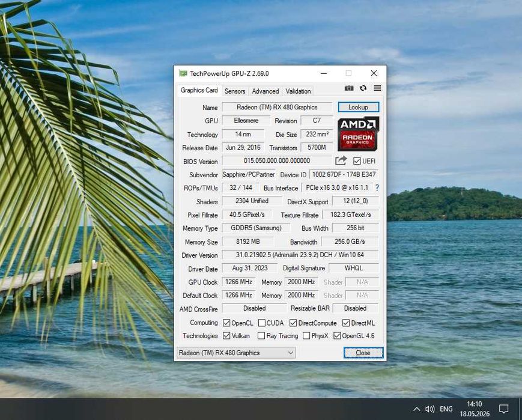Open the Radeon RX 480 GPU selector dropdown

(x=236, y=353)
